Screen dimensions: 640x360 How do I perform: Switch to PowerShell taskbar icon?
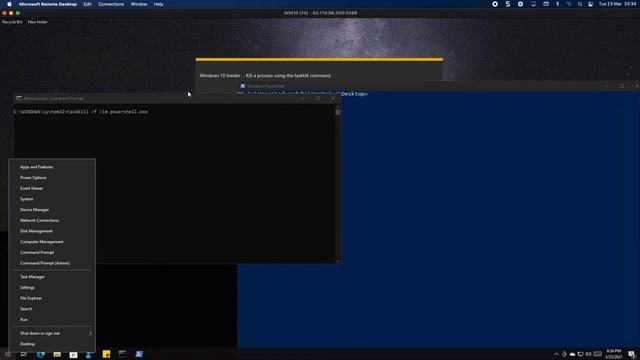point(139,354)
